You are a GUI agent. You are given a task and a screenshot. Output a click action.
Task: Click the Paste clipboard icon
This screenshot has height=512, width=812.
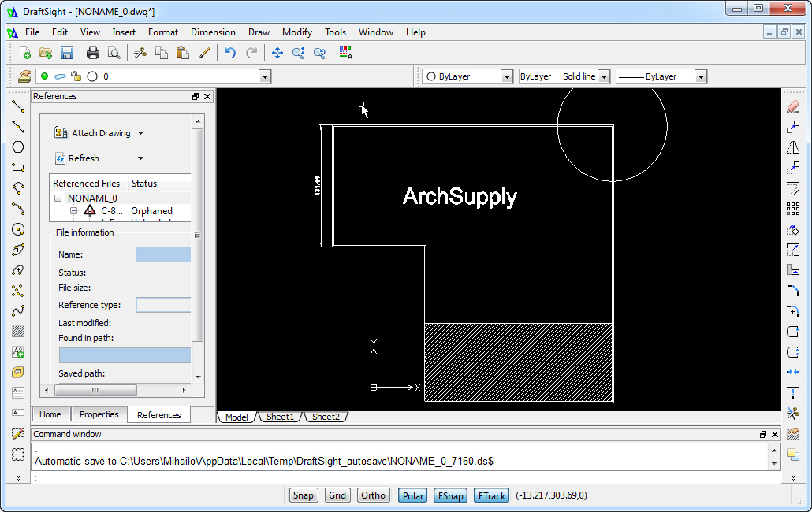coord(182,53)
